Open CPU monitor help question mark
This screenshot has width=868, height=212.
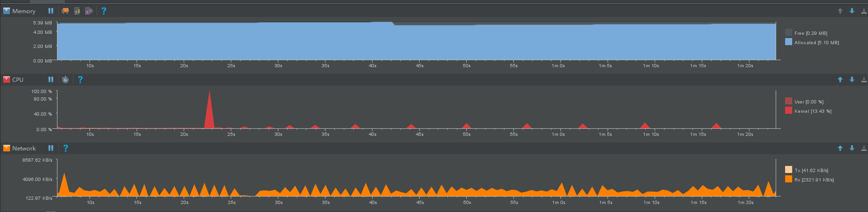81,79
